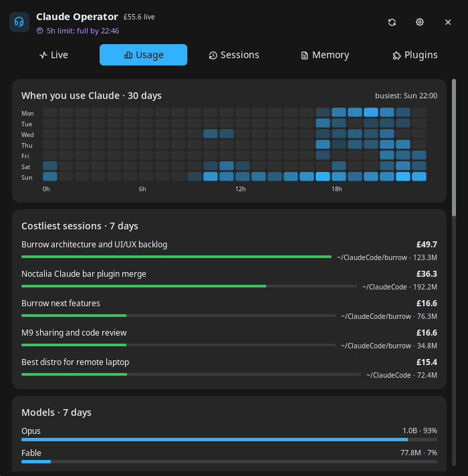
Task: Click the Saturday midnight heatmap cell
Action: tap(50, 166)
